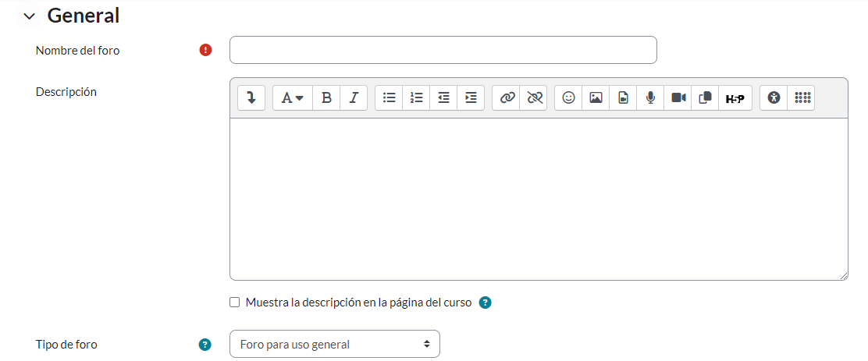
Task: Click the 'Nombre del foro' text field
Action: pyautogui.click(x=443, y=50)
